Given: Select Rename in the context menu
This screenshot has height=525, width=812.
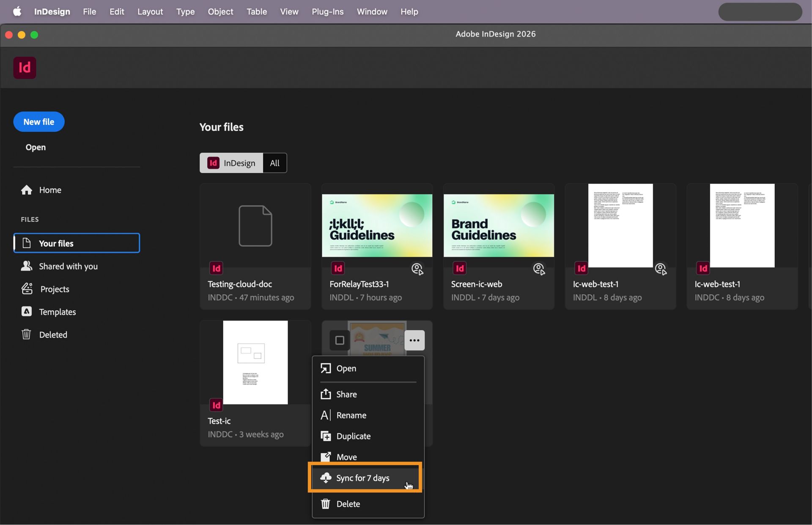Looking at the screenshot, I should (x=351, y=415).
